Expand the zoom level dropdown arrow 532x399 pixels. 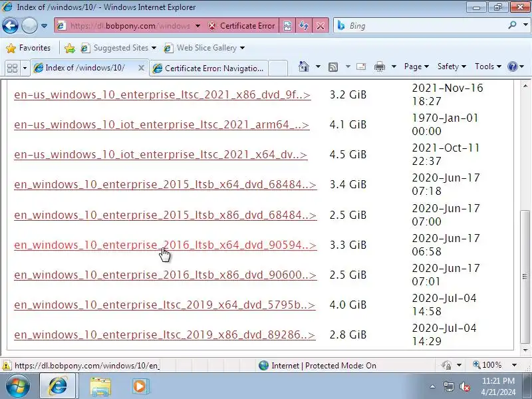click(x=514, y=365)
